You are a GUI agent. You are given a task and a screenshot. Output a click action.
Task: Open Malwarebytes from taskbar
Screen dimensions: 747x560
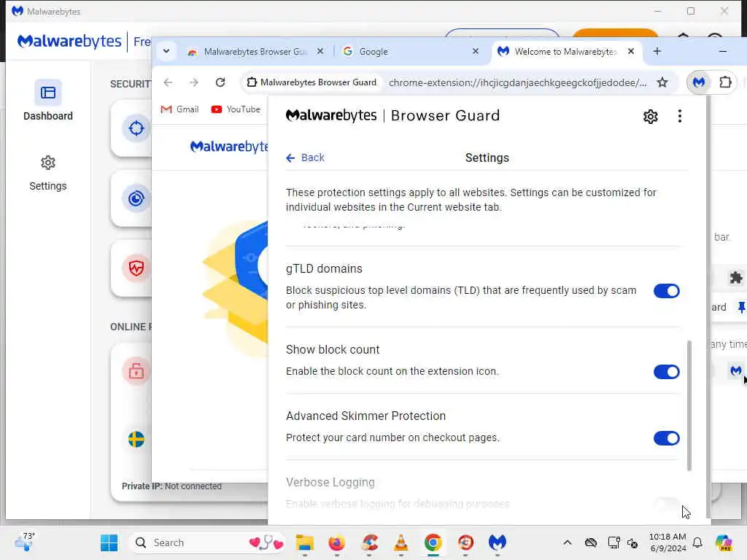[x=497, y=542]
